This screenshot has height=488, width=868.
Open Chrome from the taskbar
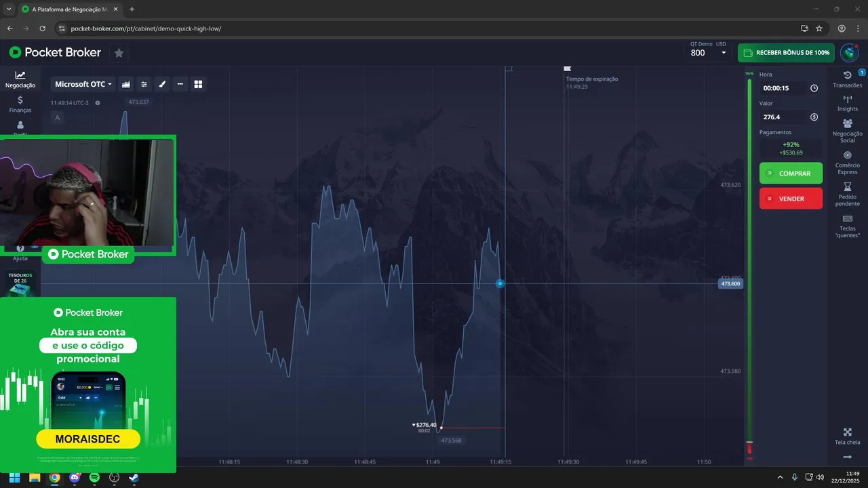tap(54, 477)
